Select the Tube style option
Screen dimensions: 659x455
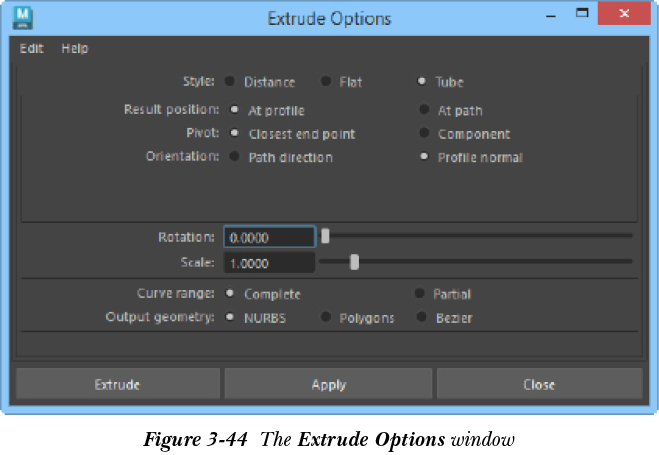422,82
